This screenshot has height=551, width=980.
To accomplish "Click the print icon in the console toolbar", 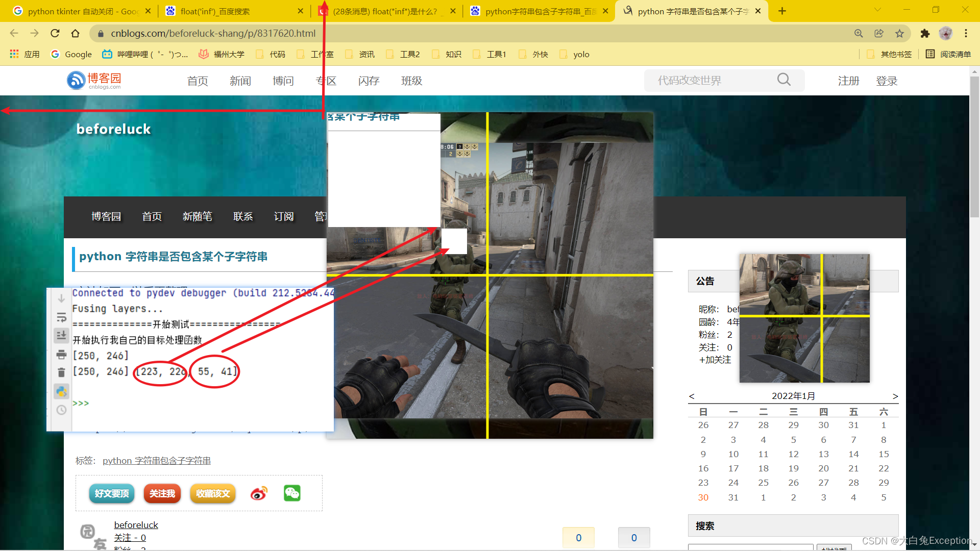I will point(61,355).
